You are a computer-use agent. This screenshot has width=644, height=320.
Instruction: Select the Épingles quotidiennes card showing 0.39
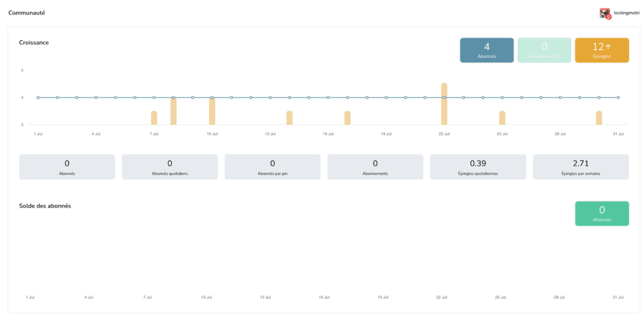click(478, 167)
